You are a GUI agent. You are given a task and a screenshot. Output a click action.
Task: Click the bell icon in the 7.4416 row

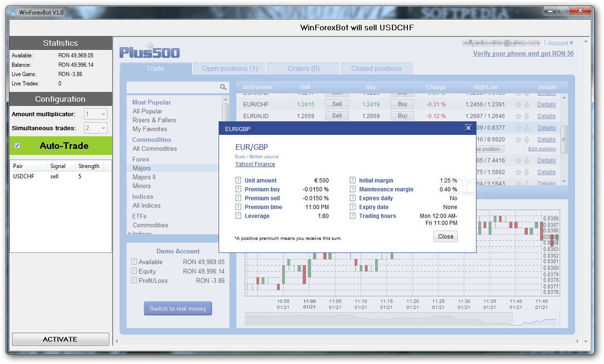pyautogui.click(x=526, y=161)
